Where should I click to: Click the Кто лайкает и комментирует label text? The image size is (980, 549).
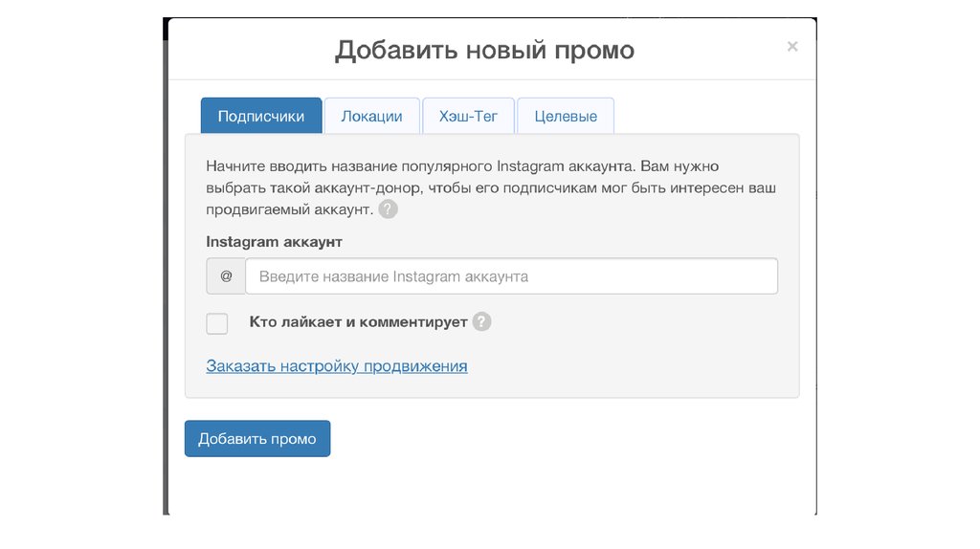click(x=358, y=322)
